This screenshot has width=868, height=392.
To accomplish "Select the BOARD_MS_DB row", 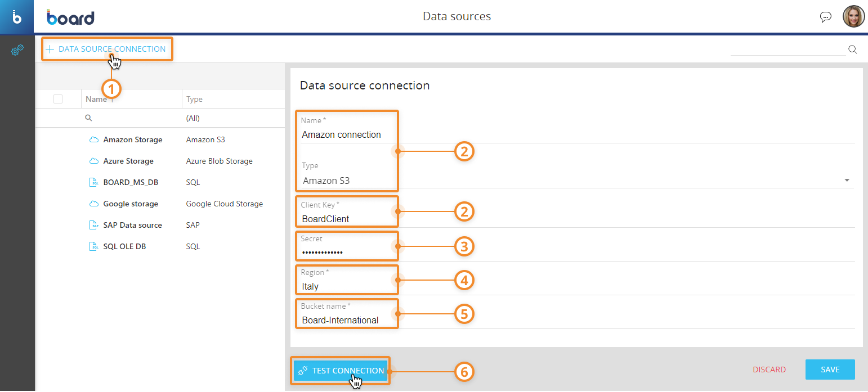I will click(x=160, y=182).
